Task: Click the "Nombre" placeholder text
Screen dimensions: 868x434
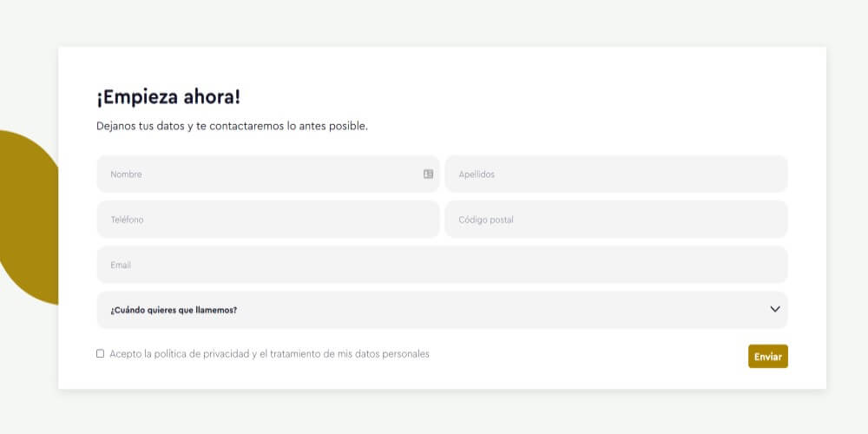Action: coord(126,174)
